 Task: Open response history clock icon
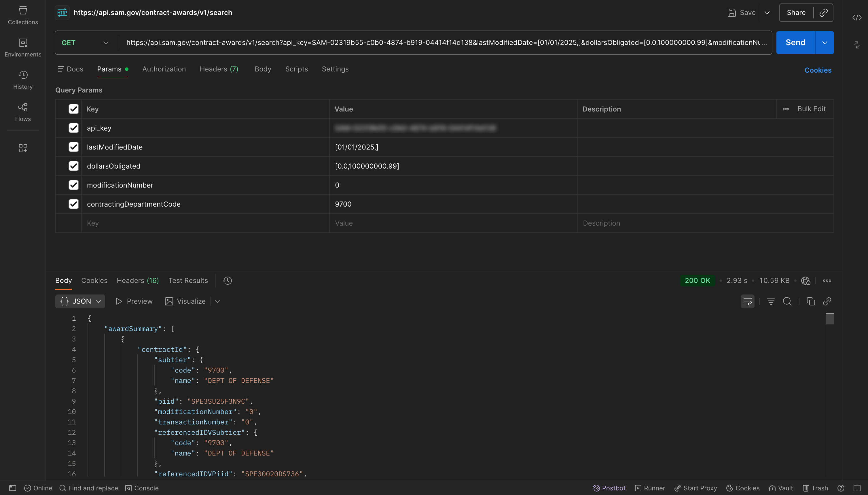(x=227, y=280)
